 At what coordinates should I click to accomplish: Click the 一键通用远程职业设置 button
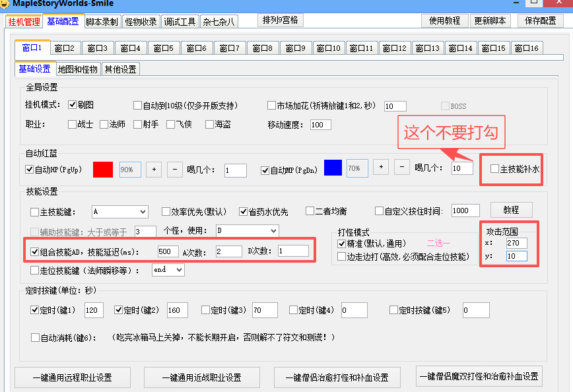(72, 377)
